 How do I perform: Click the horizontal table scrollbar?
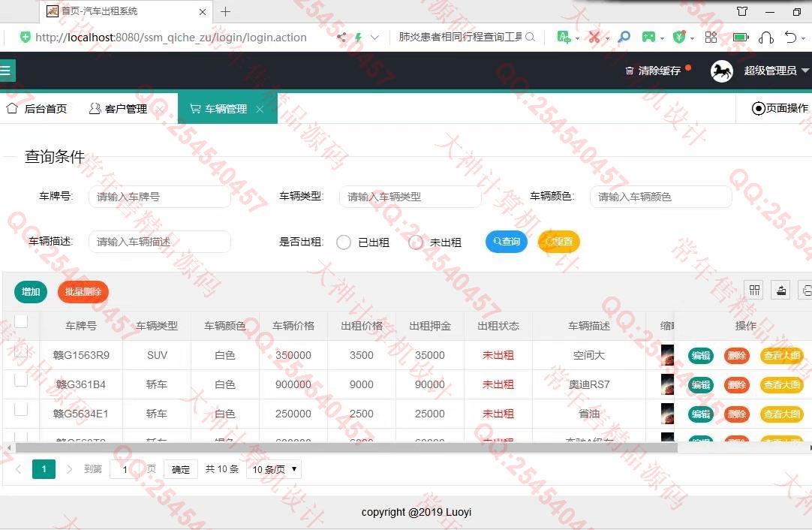pyautogui.click(x=346, y=447)
